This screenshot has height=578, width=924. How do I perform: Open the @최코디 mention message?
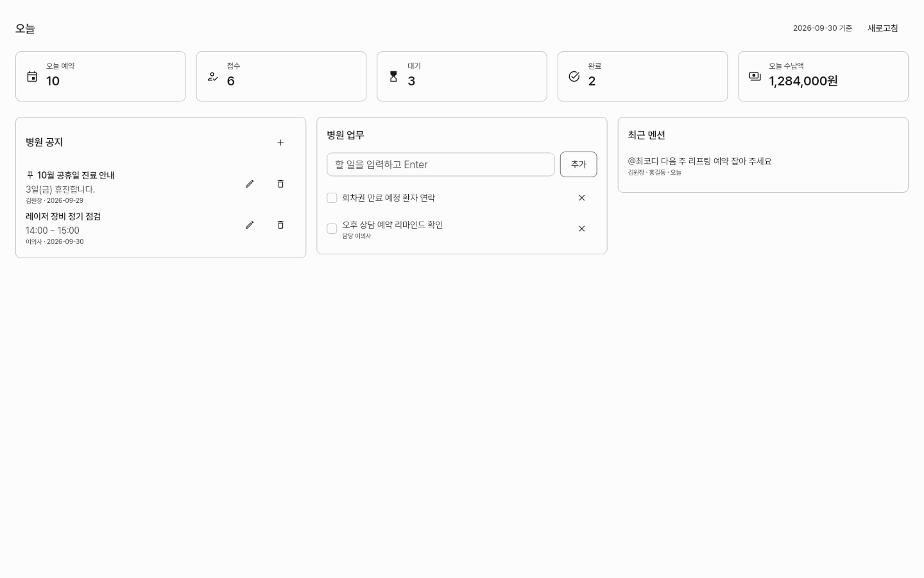click(x=700, y=161)
